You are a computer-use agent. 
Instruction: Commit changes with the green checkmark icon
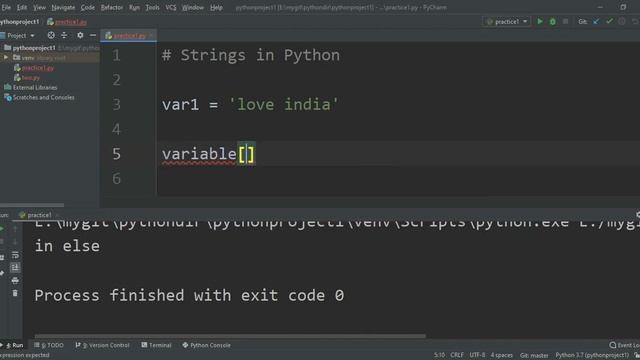click(609, 22)
